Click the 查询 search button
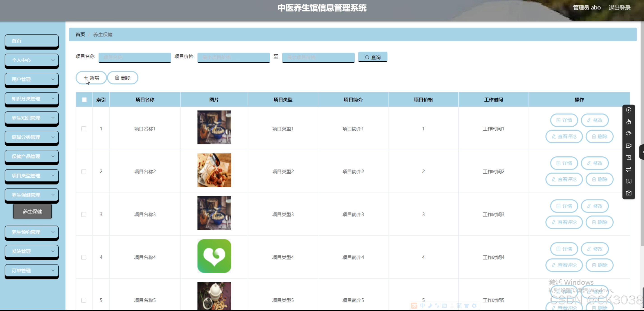The width and height of the screenshot is (644, 311). [x=373, y=57]
